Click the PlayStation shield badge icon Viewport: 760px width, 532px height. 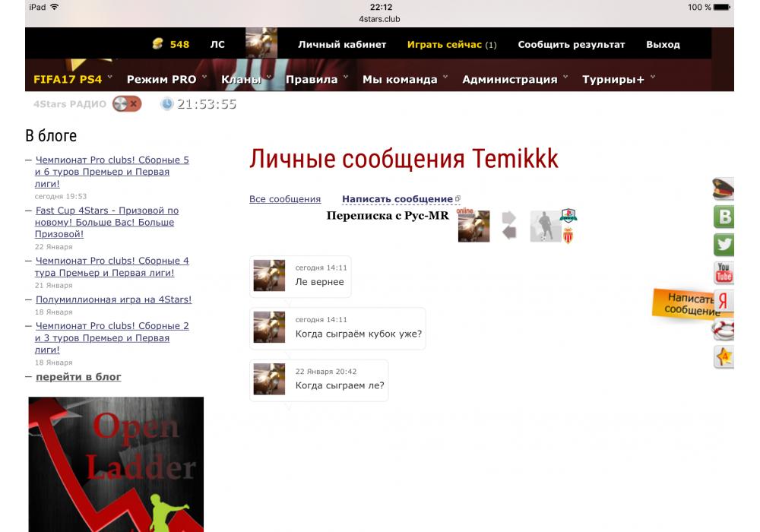(568, 215)
